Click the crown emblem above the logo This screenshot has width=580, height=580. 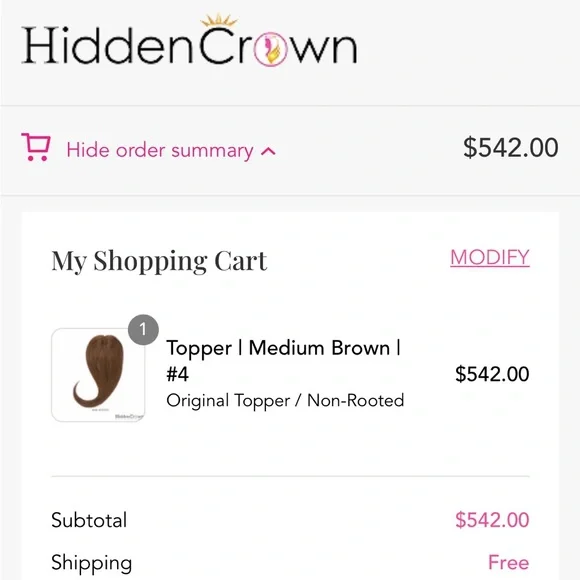click(x=219, y=20)
